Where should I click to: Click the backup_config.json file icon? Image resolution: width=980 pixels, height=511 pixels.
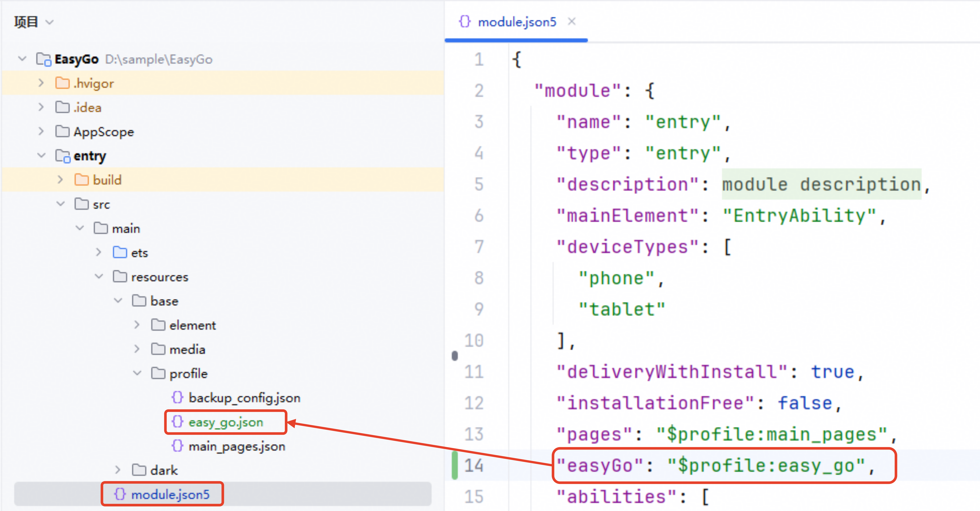(177, 397)
